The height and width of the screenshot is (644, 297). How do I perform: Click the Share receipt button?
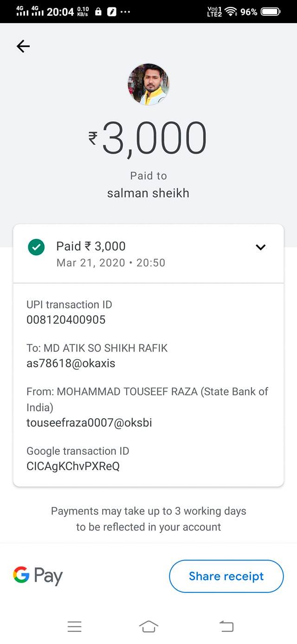tap(226, 576)
